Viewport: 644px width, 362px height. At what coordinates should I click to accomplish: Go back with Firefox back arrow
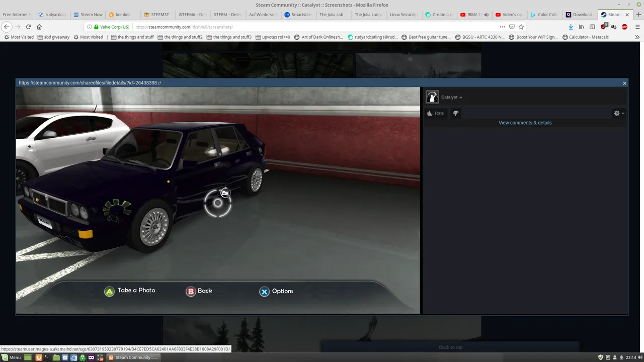pyautogui.click(x=7, y=27)
